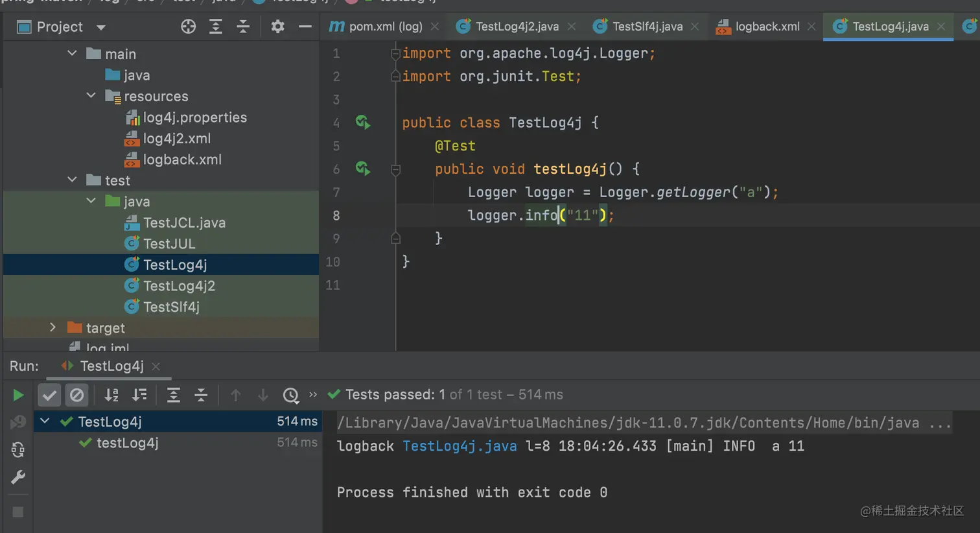Click the run gutter icon beside class TestLog4j
The width and height of the screenshot is (980, 533).
[x=363, y=122]
